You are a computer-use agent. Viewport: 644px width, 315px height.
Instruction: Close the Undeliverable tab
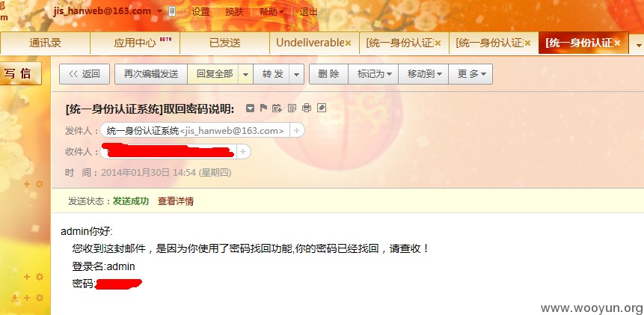coord(348,43)
